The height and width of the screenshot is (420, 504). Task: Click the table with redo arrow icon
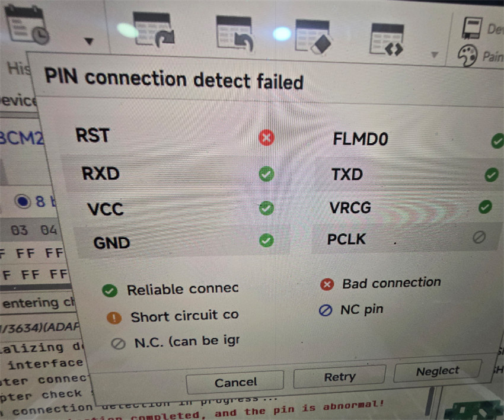154,29
